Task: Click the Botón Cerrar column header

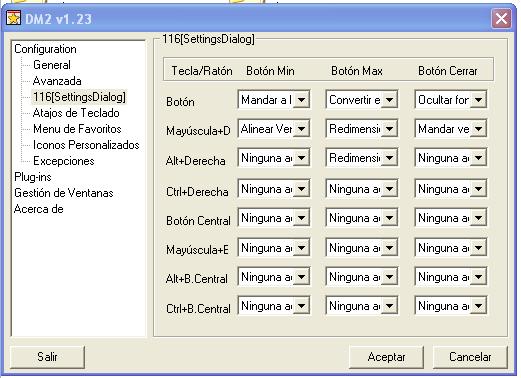Action: [448, 71]
